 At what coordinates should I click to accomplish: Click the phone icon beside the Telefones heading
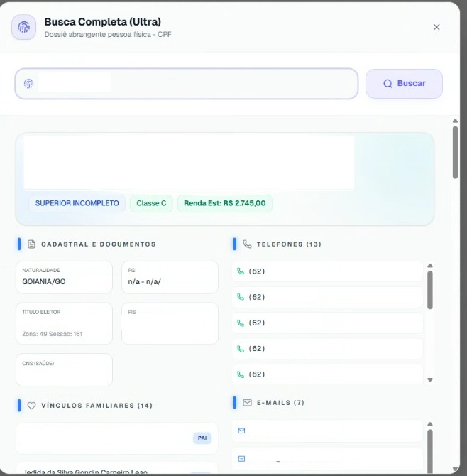tap(247, 244)
